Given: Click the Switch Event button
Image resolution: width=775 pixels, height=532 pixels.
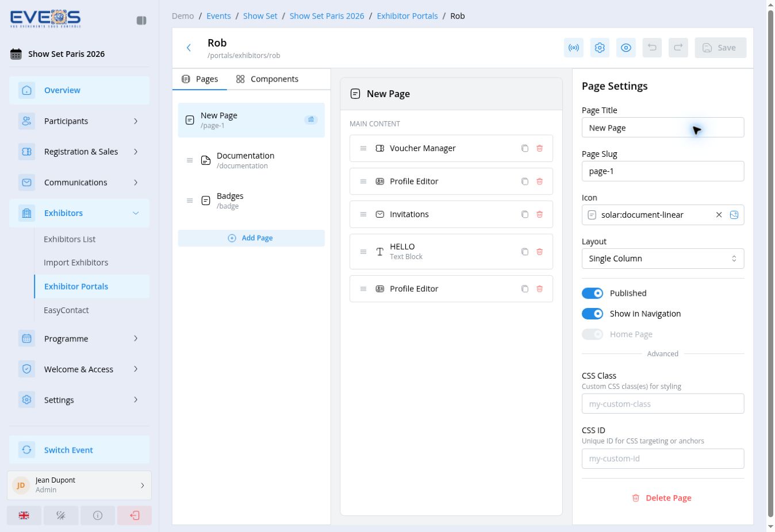Looking at the screenshot, I should click(x=79, y=450).
